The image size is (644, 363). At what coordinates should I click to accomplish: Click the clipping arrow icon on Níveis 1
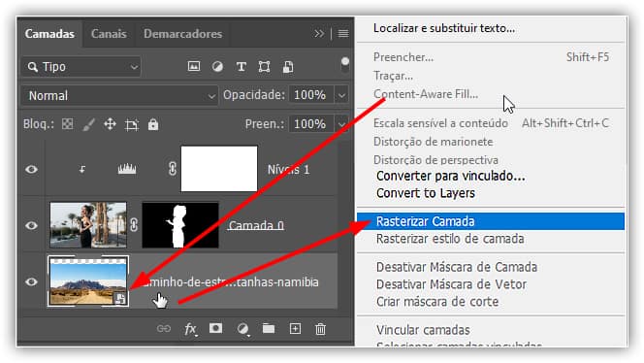pos(82,169)
